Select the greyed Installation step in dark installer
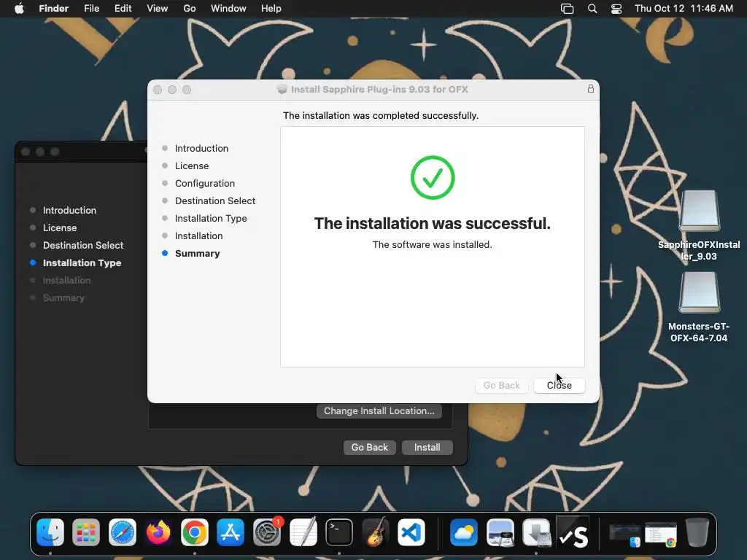 (66, 281)
